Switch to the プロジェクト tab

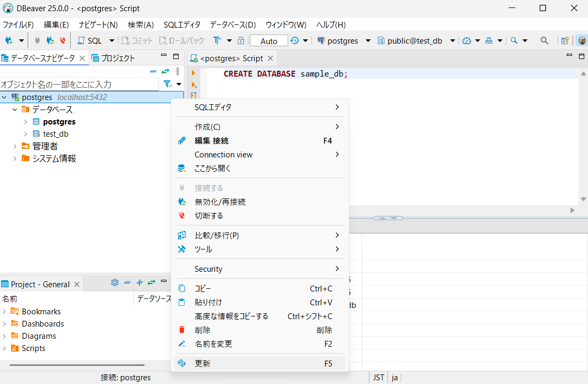click(113, 58)
